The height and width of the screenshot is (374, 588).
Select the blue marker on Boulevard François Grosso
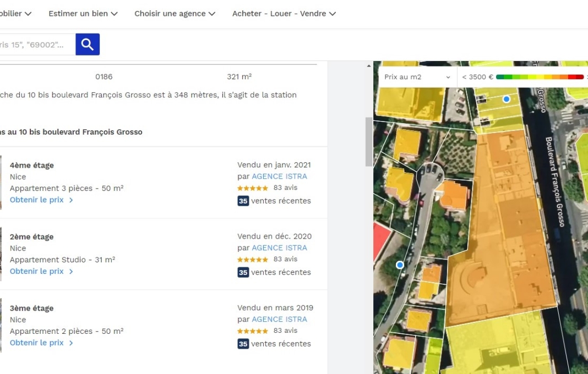pyautogui.click(x=506, y=99)
